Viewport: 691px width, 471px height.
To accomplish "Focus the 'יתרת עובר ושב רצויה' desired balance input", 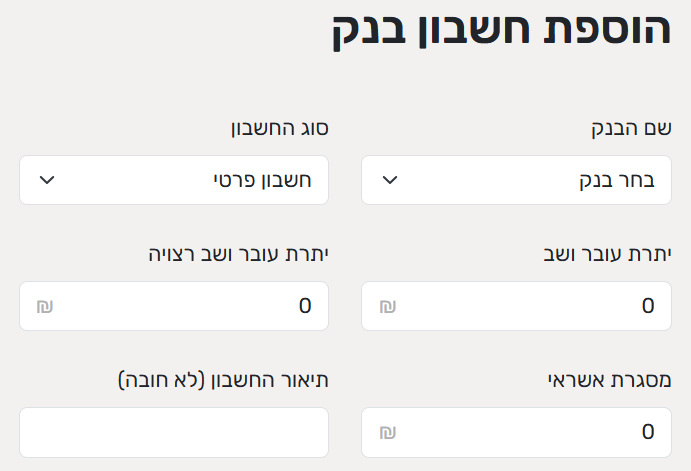I will pyautogui.click(x=185, y=306).
